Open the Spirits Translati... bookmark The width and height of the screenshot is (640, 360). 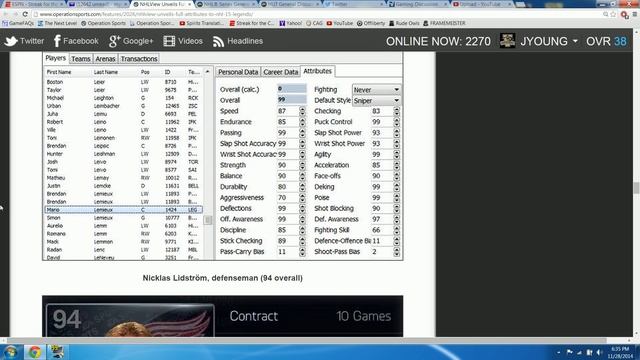(202, 23)
